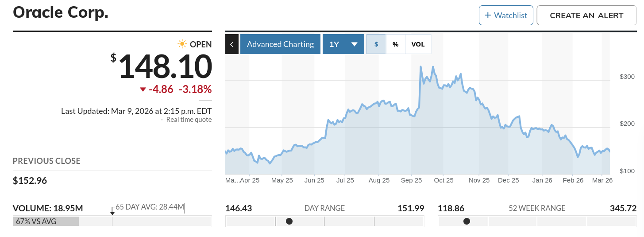Click the Jan 26 label on chart axis
Viewport: 644px width, 237px height.
click(542, 180)
